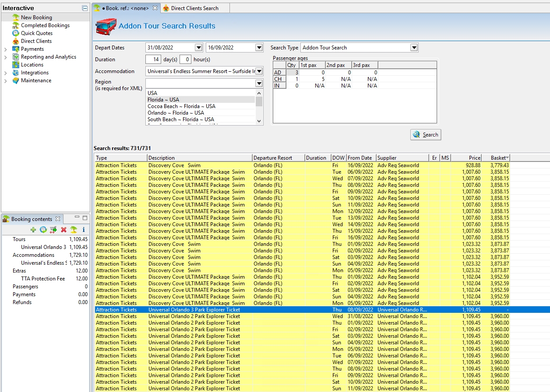Switch to the Direct Clients Search tab

(194, 8)
